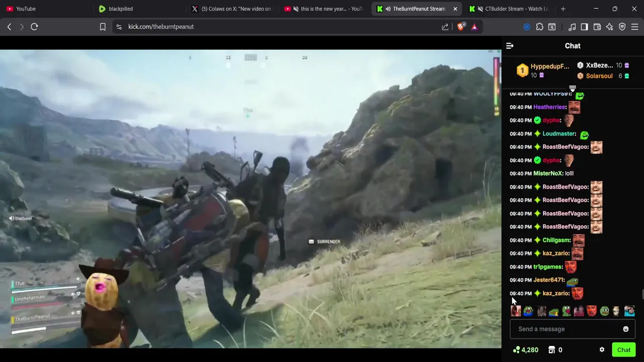This screenshot has width=644, height=362.
Task: Open Brave Rewards triangle icon
Action: coord(474,27)
